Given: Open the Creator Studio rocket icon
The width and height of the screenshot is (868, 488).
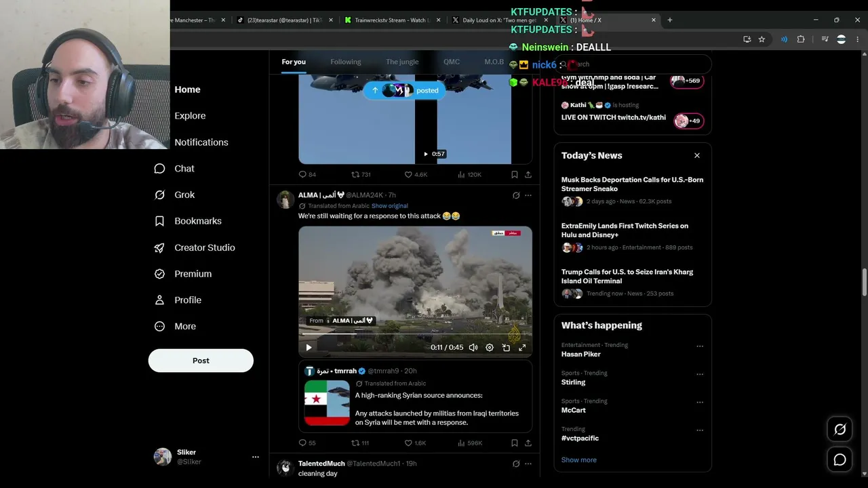Looking at the screenshot, I should click(159, 247).
